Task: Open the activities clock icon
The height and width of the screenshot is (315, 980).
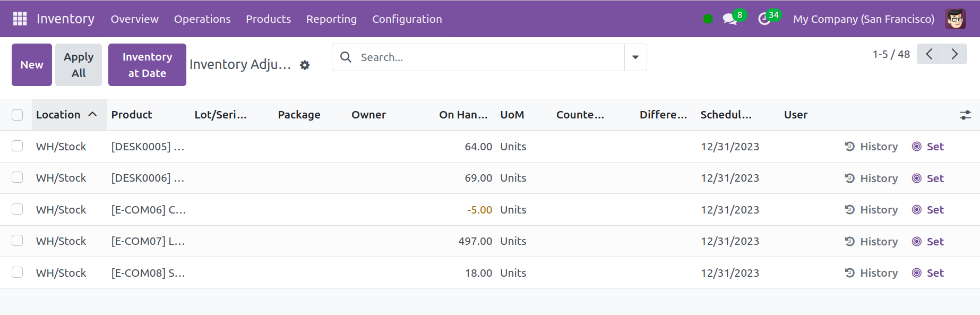Action: [x=764, y=19]
